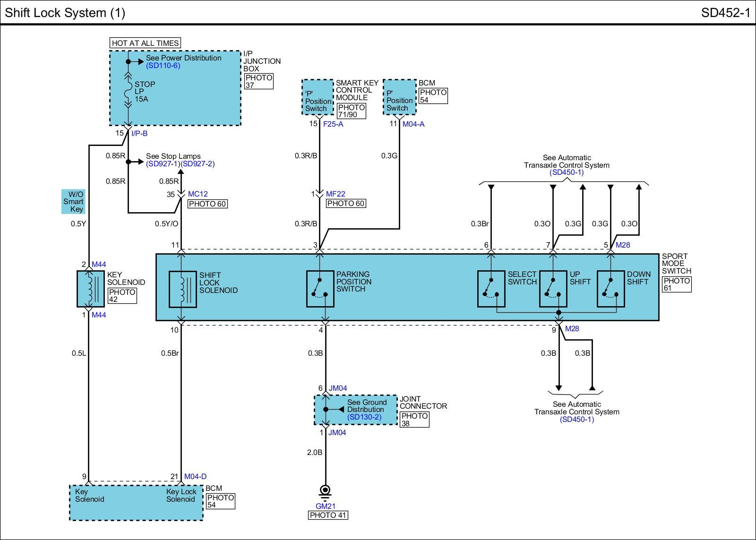
Task: Open PHOTO 37 for the I/P junction box
Action: coord(258,81)
